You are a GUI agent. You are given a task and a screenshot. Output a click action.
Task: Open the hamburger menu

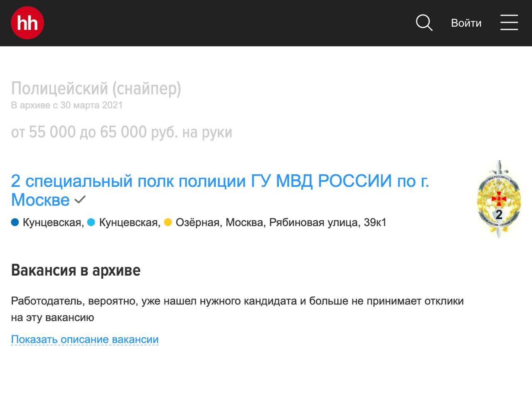[509, 22]
